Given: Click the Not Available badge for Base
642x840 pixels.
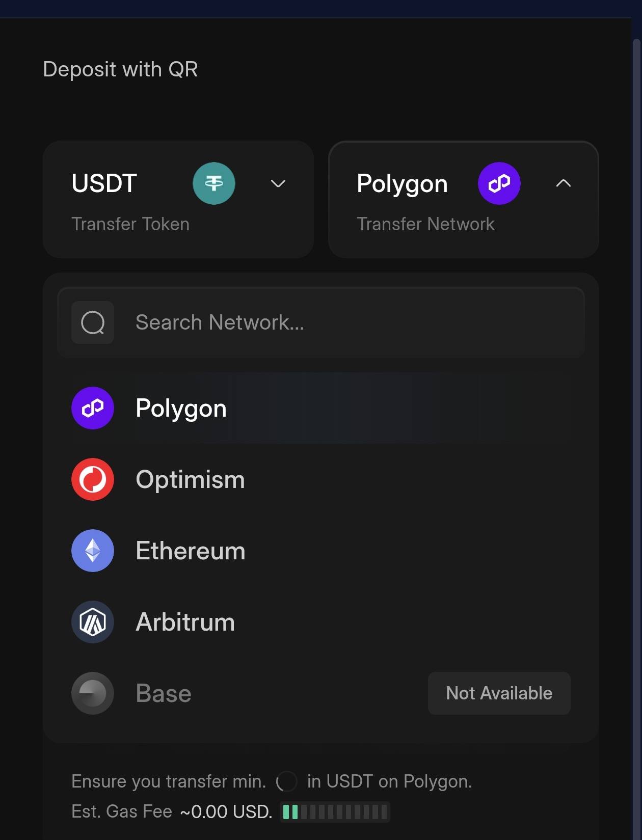Looking at the screenshot, I should click(499, 693).
